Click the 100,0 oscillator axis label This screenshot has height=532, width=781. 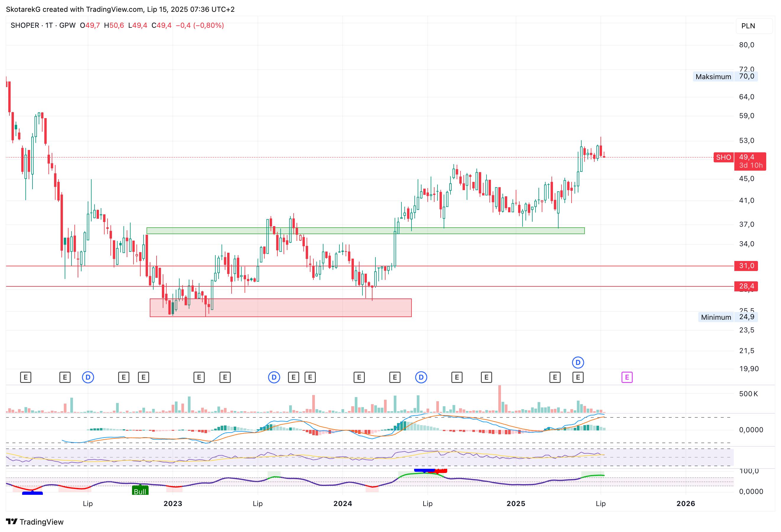click(749, 471)
